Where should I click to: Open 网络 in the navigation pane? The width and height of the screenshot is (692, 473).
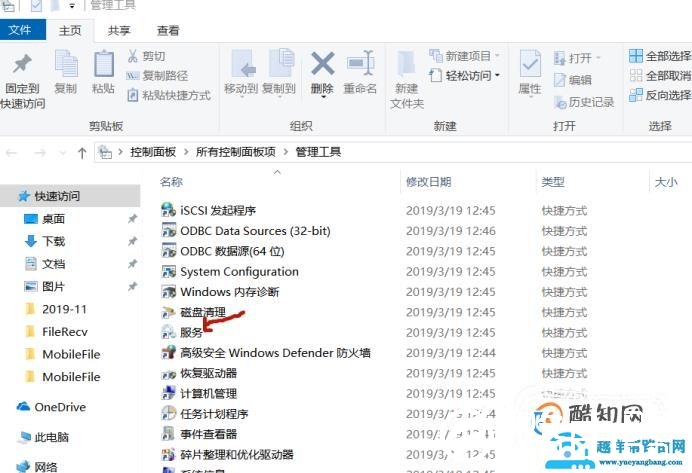[46, 467]
